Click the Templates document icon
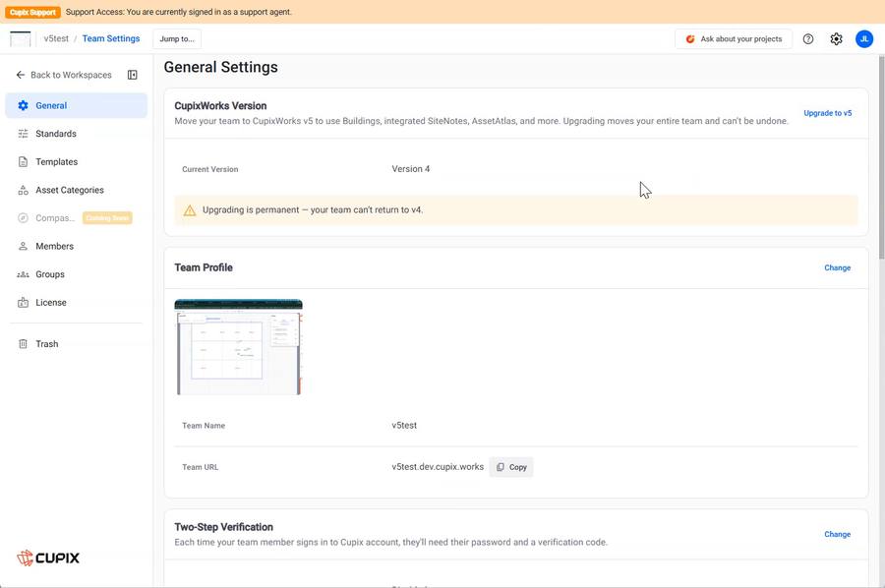The image size is (885, 588). click(x=24, y=162)
